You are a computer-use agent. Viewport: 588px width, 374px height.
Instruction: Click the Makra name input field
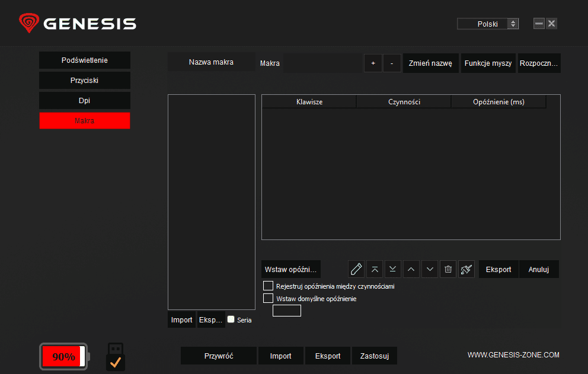[322, 63]
